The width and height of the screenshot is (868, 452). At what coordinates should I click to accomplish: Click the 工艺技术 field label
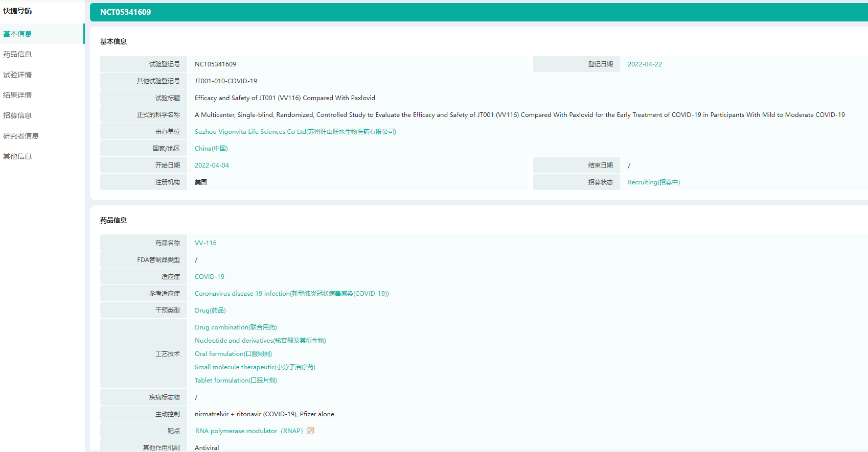[x=168, y=354]
